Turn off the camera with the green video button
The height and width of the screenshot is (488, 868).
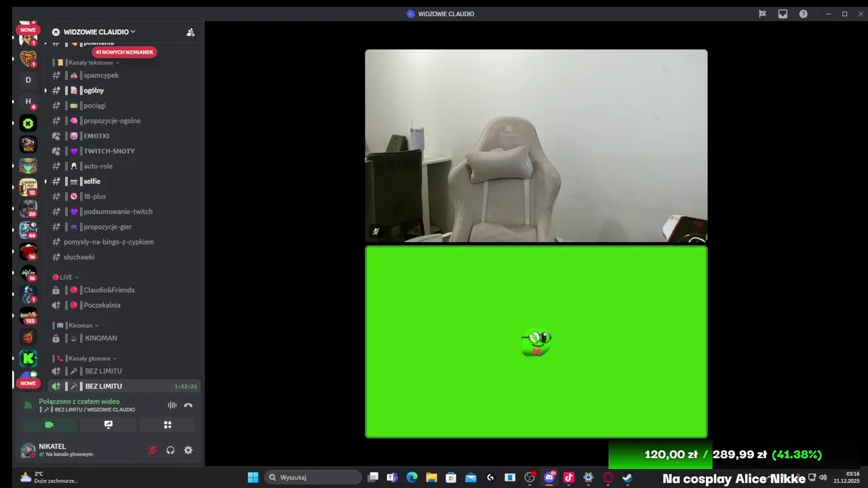(49, 425)
